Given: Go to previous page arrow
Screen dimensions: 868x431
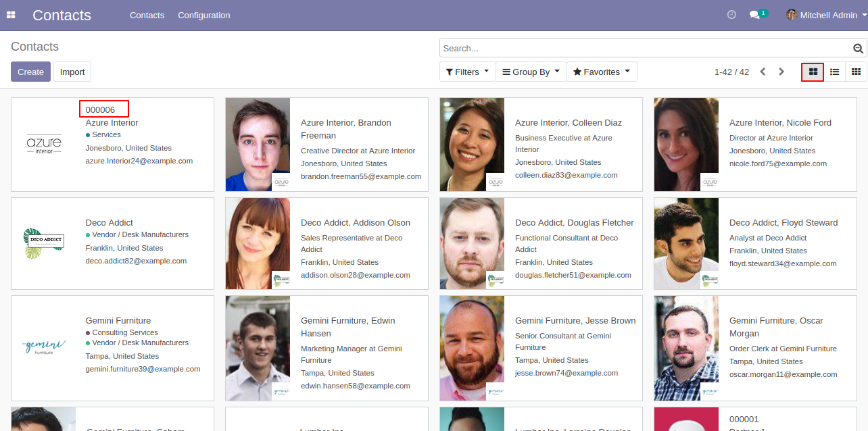Looking at the screenshot, I should pos(763,72).
